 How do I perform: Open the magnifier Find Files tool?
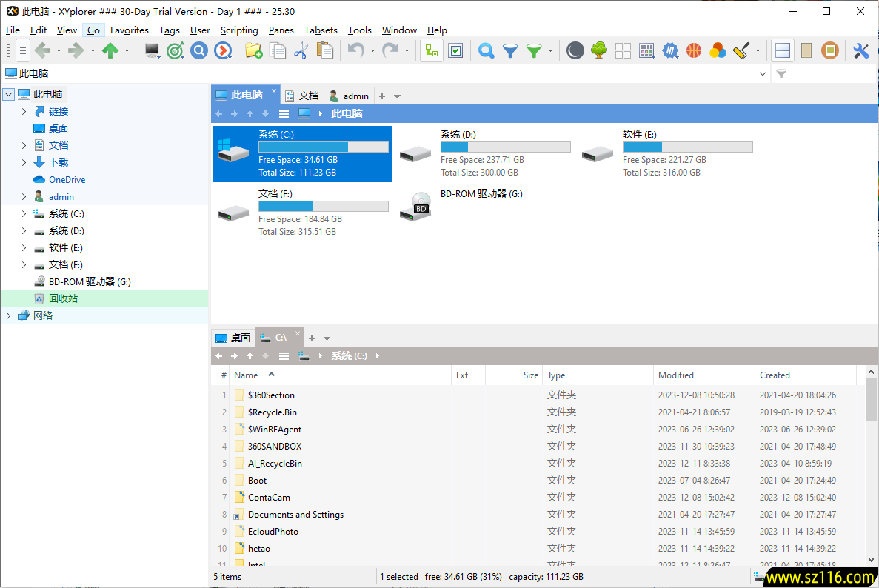pos(486,50)
